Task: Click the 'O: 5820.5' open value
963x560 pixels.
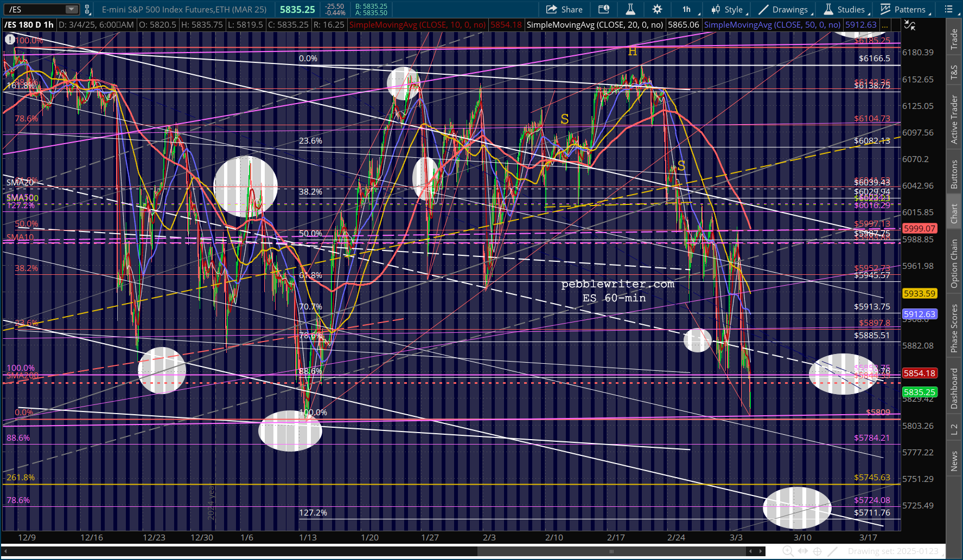Action: [x=158, y=25]
